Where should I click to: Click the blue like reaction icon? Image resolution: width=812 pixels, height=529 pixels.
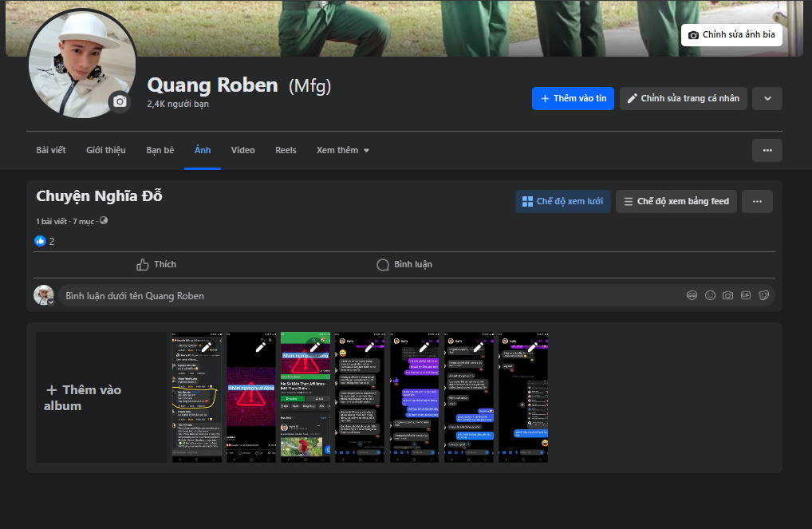(40, 241)
